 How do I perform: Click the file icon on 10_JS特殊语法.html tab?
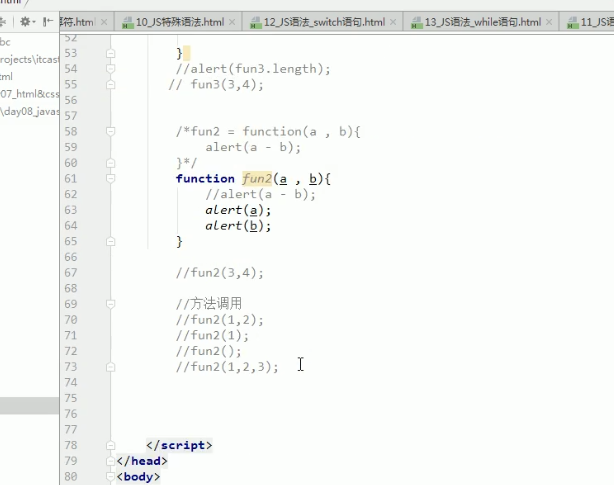coord(127,23)
